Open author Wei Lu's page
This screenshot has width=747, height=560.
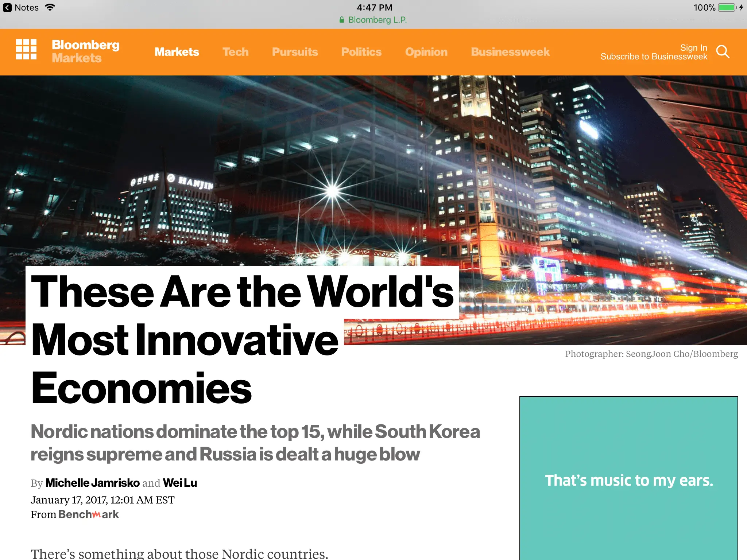click(x=180, y=483)
